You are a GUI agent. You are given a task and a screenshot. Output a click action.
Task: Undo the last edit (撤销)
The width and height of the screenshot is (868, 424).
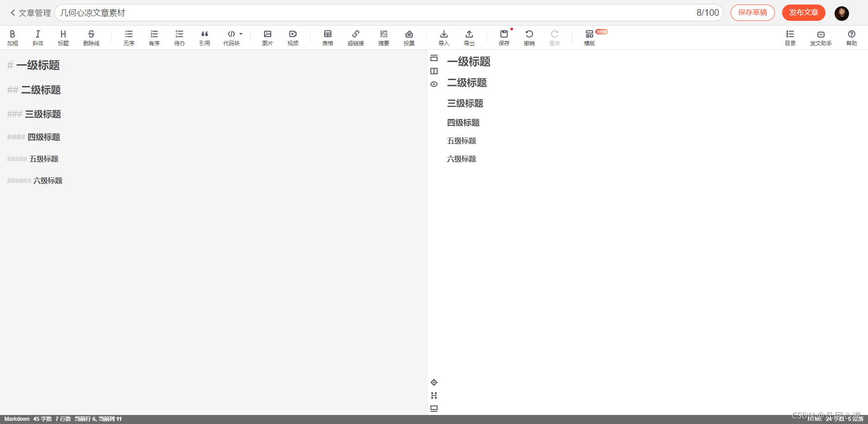pos(529,38)
